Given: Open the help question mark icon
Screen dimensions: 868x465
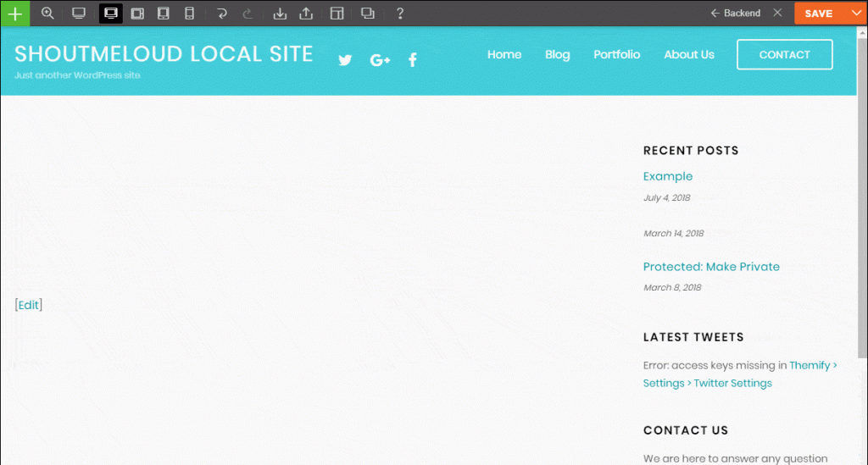Looking at the screenshot, I should tap(400, 14).
